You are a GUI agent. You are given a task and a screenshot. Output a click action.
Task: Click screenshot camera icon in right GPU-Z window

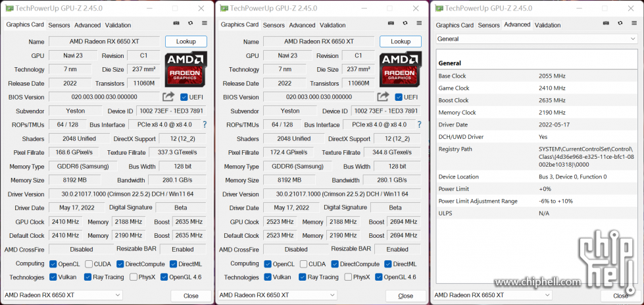(x=607, y=24)
